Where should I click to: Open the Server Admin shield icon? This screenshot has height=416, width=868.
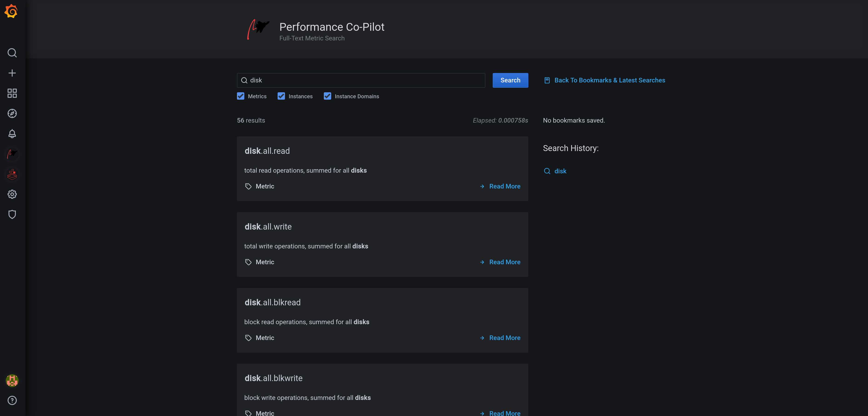[x=12, y=214]
